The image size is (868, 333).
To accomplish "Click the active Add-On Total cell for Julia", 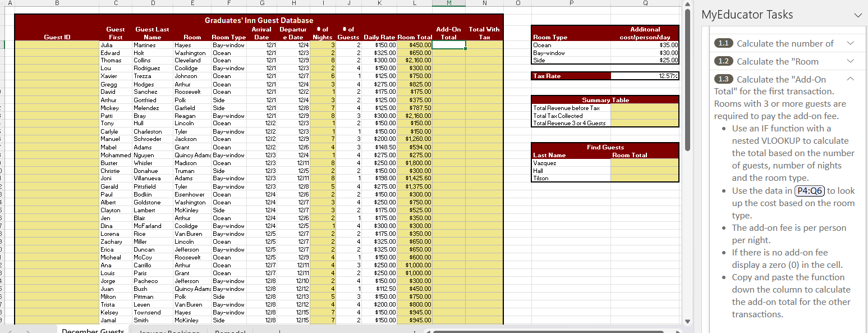I will coord(449,45).
